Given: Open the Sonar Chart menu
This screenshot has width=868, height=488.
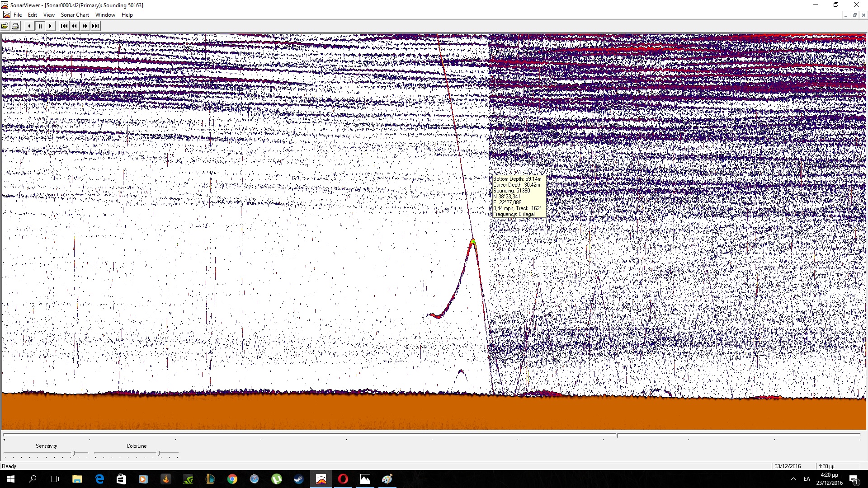Looking at the screenshot, I should (75, 15).
